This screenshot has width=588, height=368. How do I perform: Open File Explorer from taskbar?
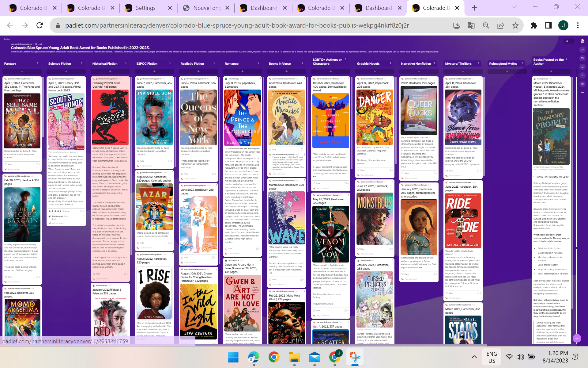[294, 357]
